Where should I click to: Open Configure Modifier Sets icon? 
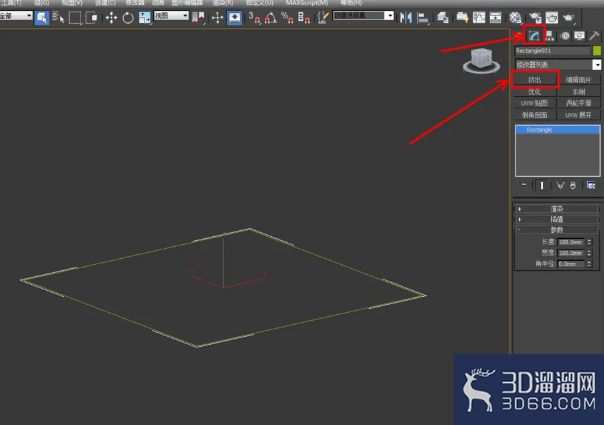point(591,185)
